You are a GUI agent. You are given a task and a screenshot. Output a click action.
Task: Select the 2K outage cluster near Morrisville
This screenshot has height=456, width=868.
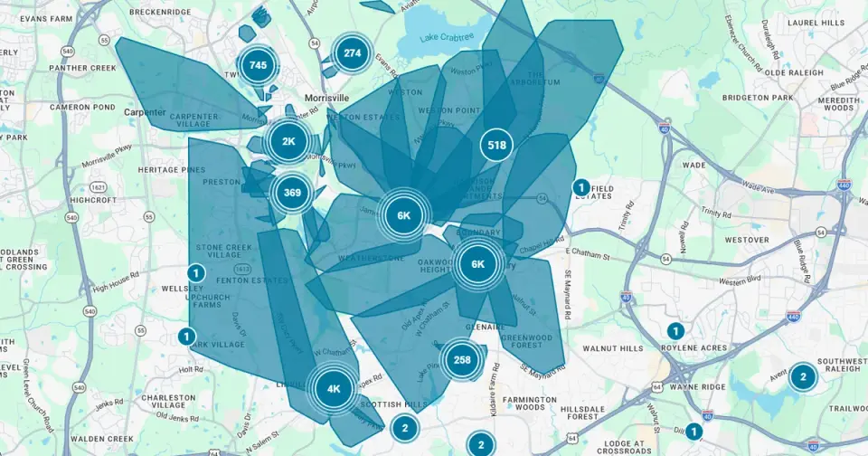[289, 141]
